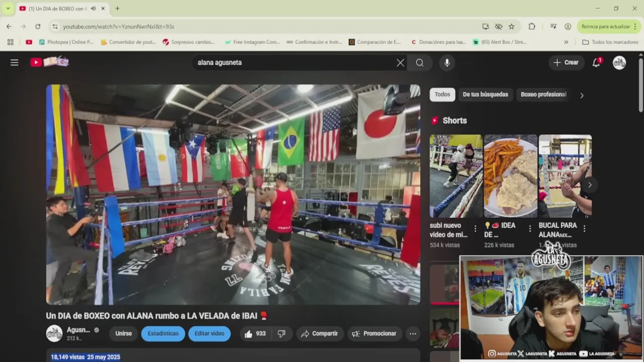Show next shorts with arrow
This screenshot has width=644, height=362.
(589, 185)
